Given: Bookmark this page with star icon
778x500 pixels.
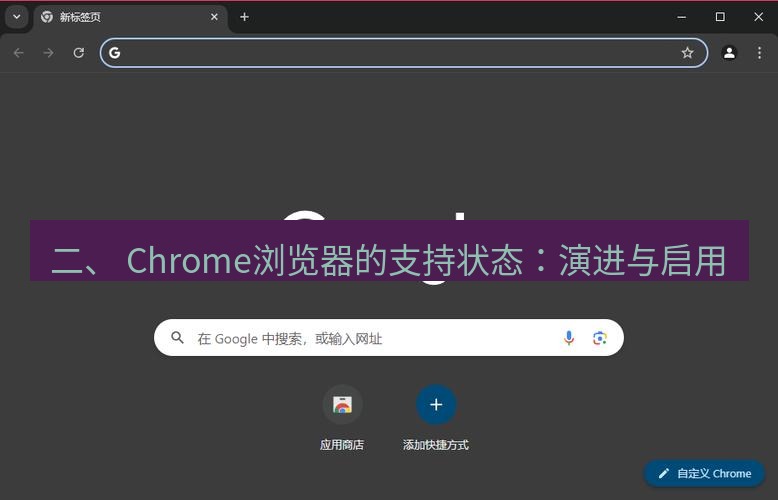Looking at the screenshot, I should coord(687,53).
